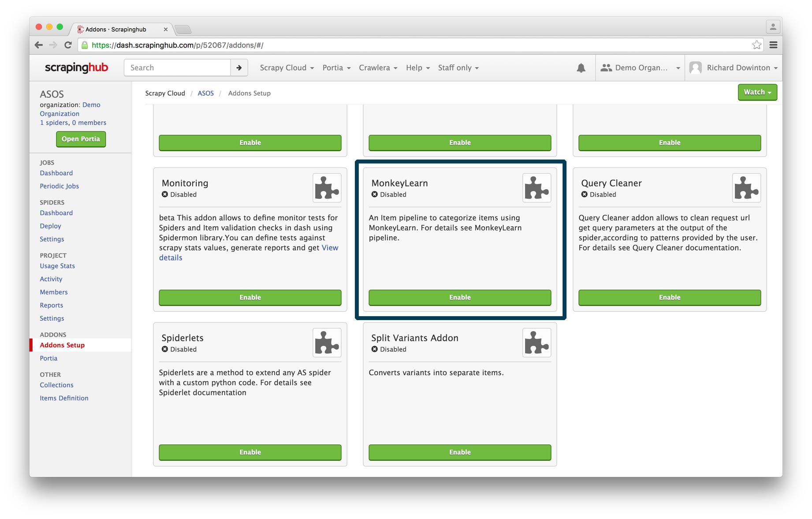Select Addons Setup in sidebar
Screen dimensions: 812x519
click(62, 345)
